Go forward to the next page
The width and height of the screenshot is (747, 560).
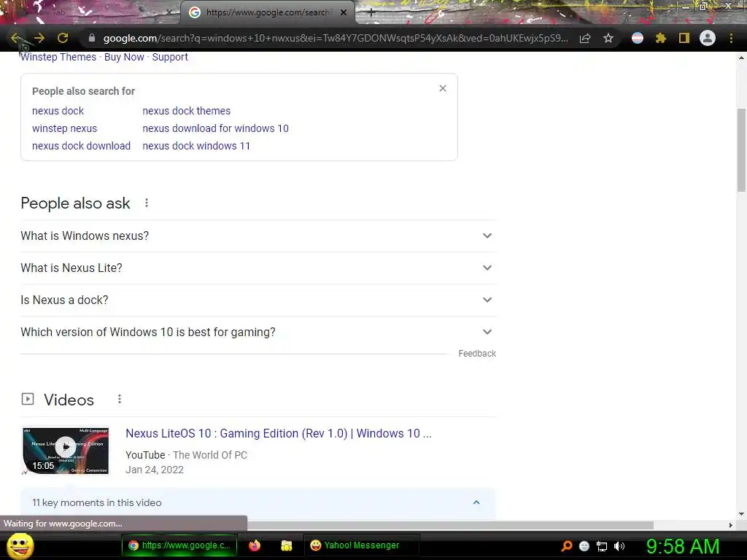point(39,39)
